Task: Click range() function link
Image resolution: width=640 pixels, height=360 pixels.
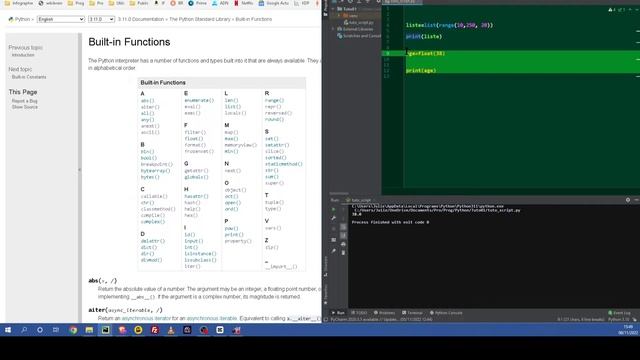Action: pyautogui.click(x=274, y=100)
